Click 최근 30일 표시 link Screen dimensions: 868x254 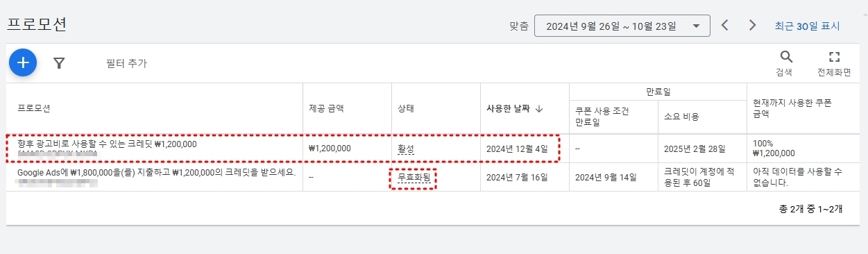coord(807,26)
